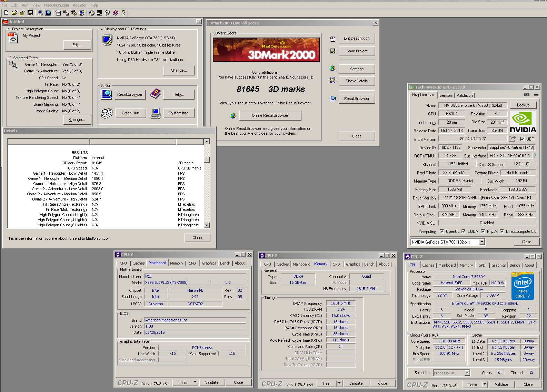
Task: Click the icon beside Show Details button
Action: 332,80
